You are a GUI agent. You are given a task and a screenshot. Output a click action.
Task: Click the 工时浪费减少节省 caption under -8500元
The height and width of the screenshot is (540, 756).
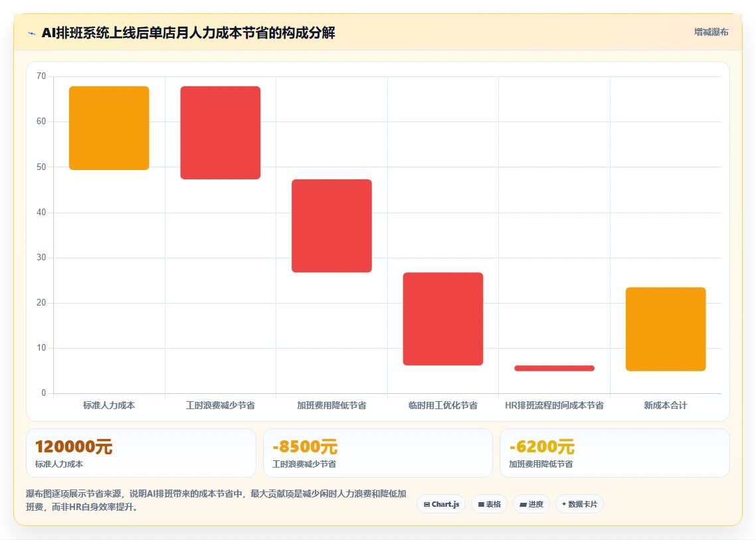click(x=304, y=464)
